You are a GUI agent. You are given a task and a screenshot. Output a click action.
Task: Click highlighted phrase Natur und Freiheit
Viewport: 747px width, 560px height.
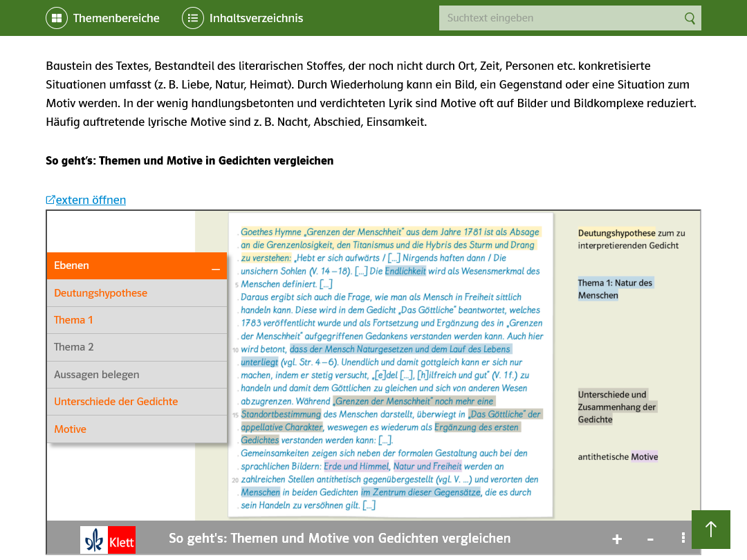(427, 466)
